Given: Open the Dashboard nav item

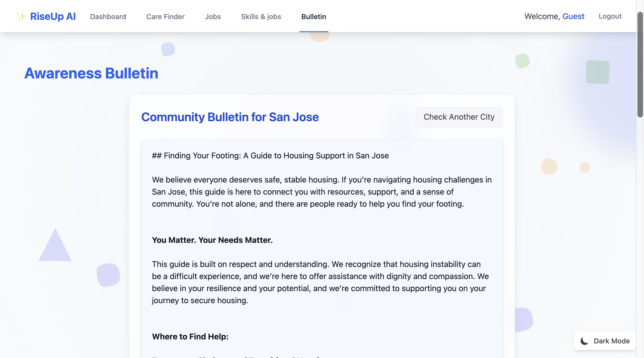Looking at the screenshot, I should coord(108,17).
